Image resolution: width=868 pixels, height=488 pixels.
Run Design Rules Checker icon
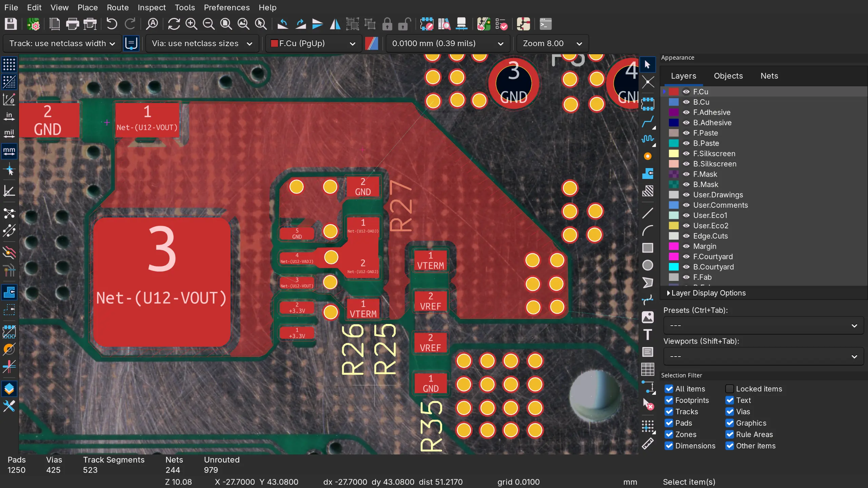(501, 24)
